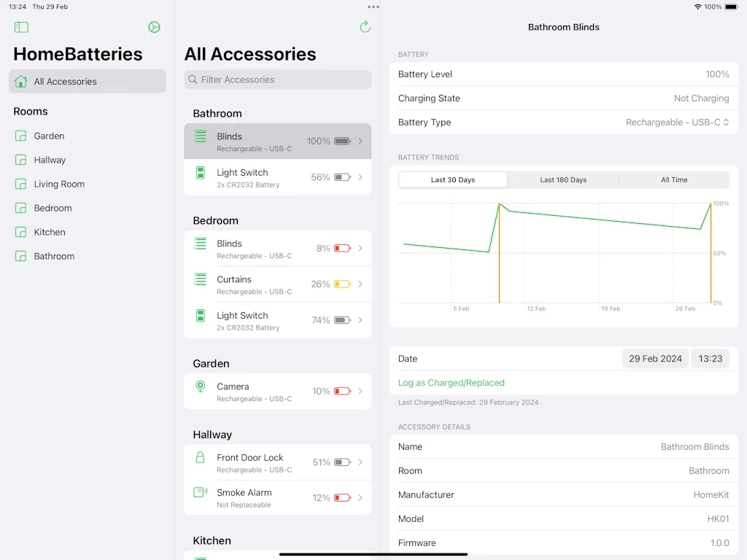Viewport: 747px width, 560px height.
Task: Click Log as Charged/Replaced
Action: (451, 382)
